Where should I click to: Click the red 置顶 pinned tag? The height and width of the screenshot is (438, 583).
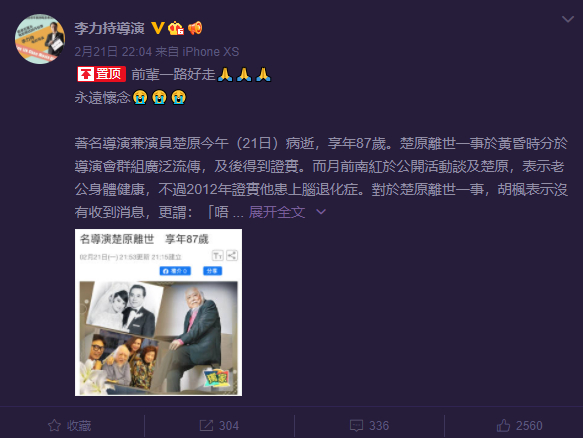(x=101, y=74)
